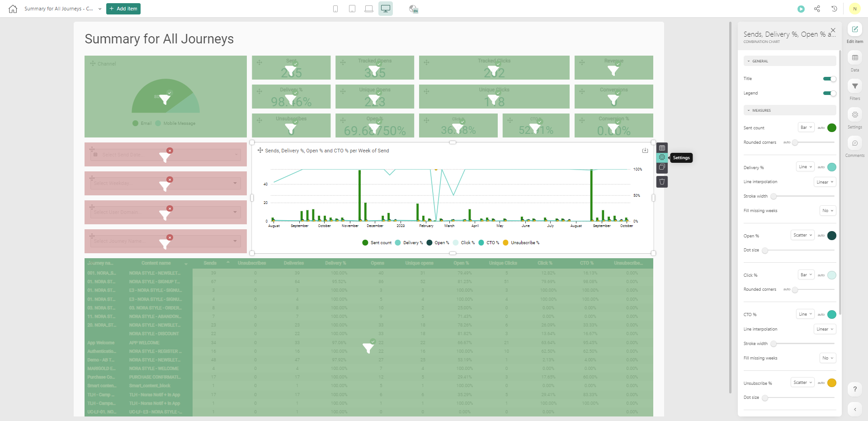Click the Select Journey Name filter field
Viewport: 868px width, 421px height.
[x=165, y=241]
